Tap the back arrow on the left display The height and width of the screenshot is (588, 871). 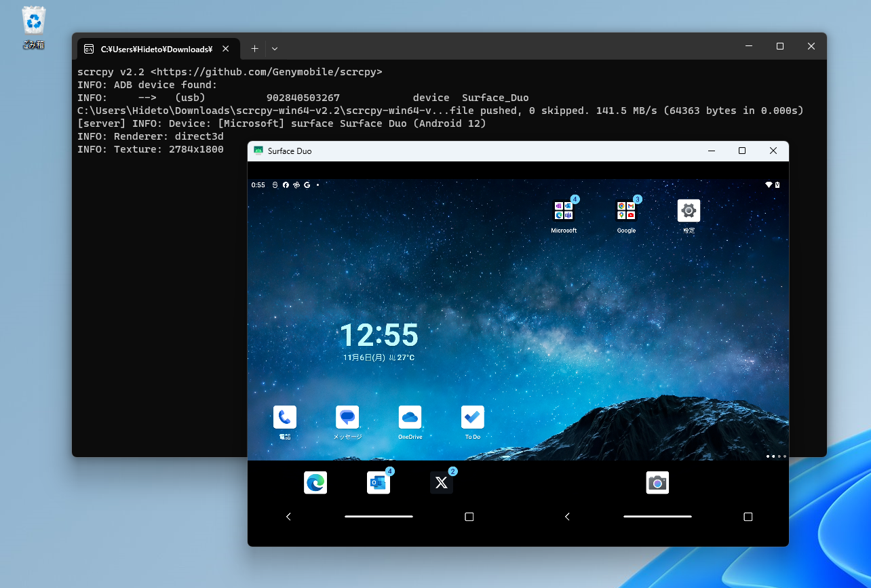288,517
